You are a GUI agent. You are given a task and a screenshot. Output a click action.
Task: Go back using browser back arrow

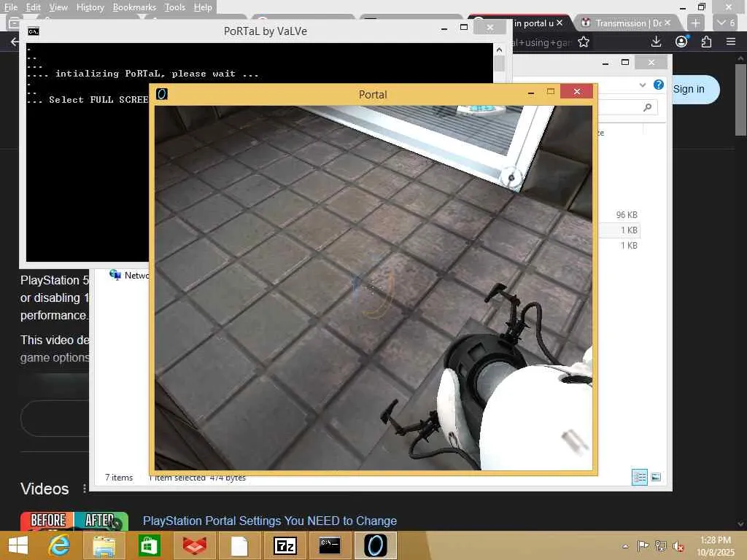[x=15, y=42]
